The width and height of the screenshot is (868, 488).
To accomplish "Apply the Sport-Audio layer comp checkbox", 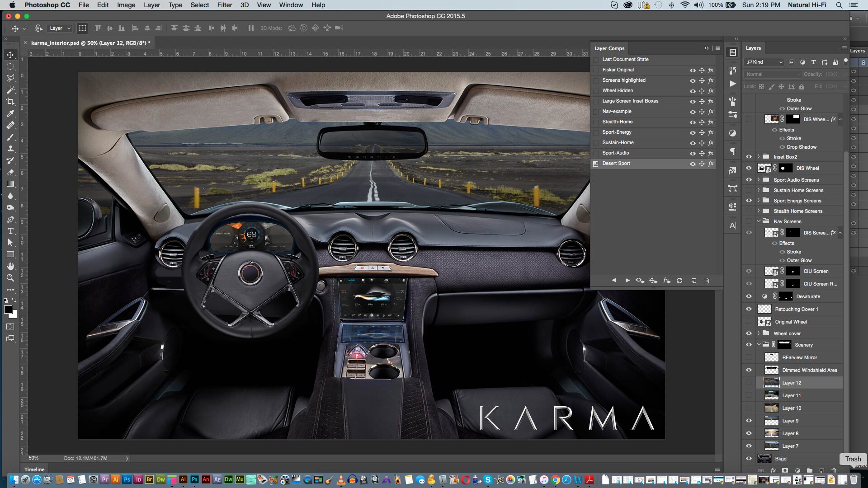I will coord(596,153).
